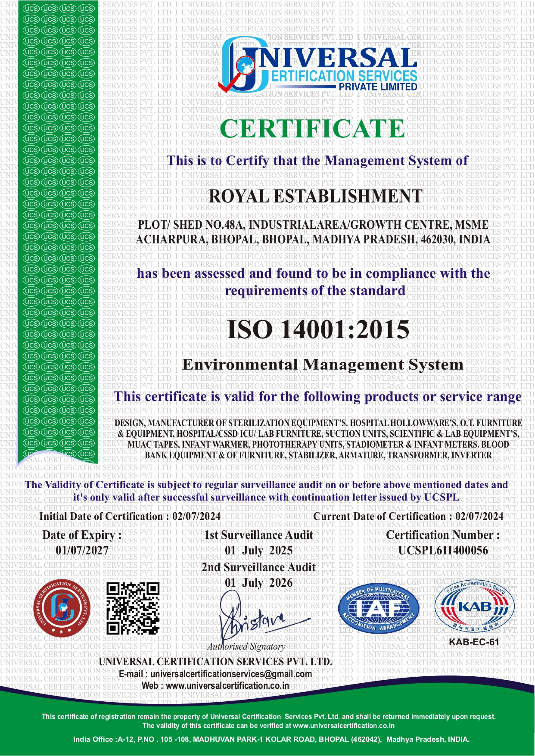535x756 pixels.
Task: Click the 'Validity of Certificate is subject' sentence
Action: pyautogui.click(x=266, y=491)
